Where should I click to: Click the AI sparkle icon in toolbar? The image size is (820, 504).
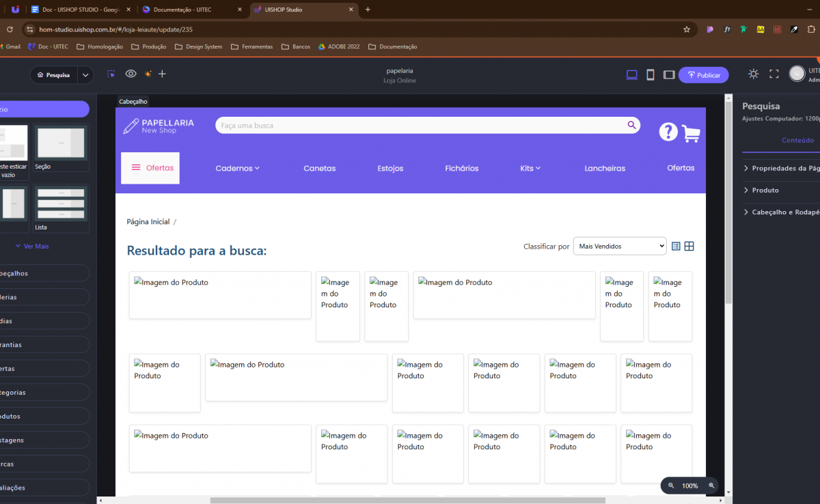tap(147, 74)
